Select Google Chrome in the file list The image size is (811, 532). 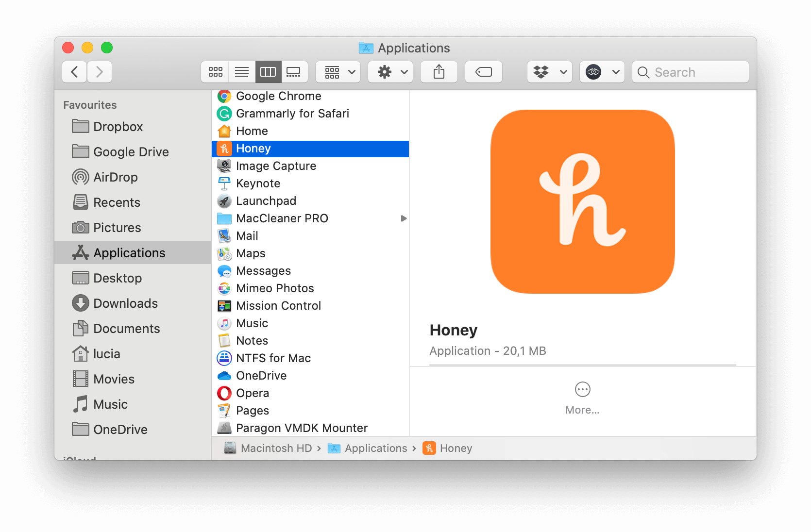click(310, 96)
